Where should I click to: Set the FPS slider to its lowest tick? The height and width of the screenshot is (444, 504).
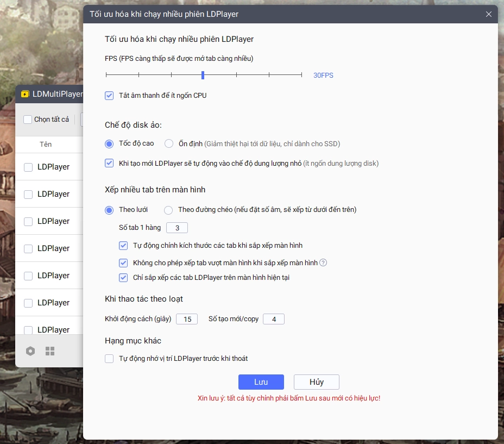(x=106, y=75)
